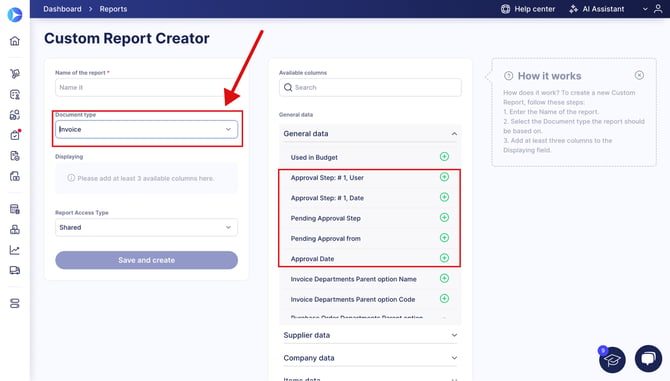Click the 'Pending Approval Step' column label

[326, 218]
